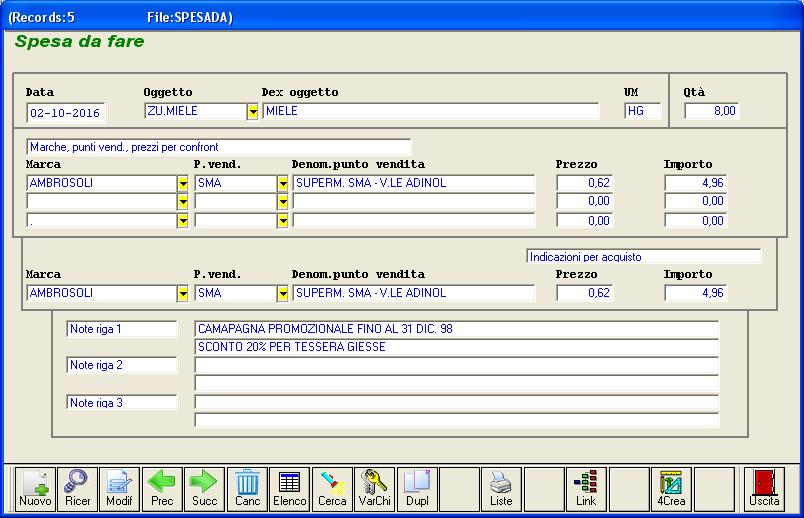Click the first-row Importo field 4,96

point(695,183)
